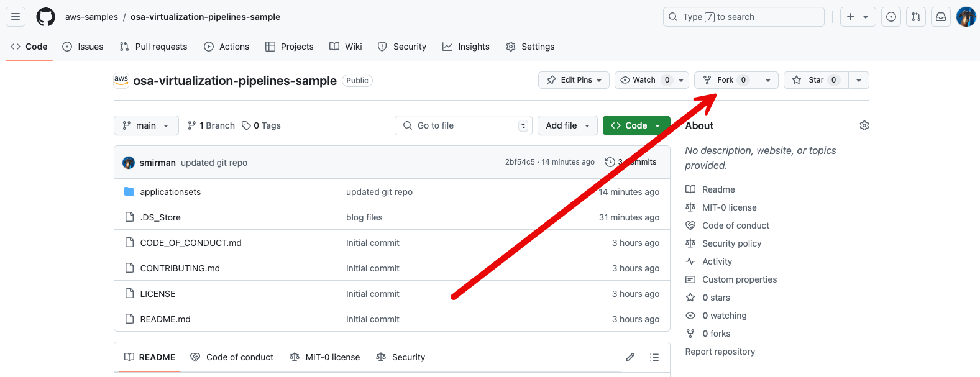Screen dimensions: 980x377
Task: Open the Readme link in About
Action: pyautogui.click(x=718, y=189)
